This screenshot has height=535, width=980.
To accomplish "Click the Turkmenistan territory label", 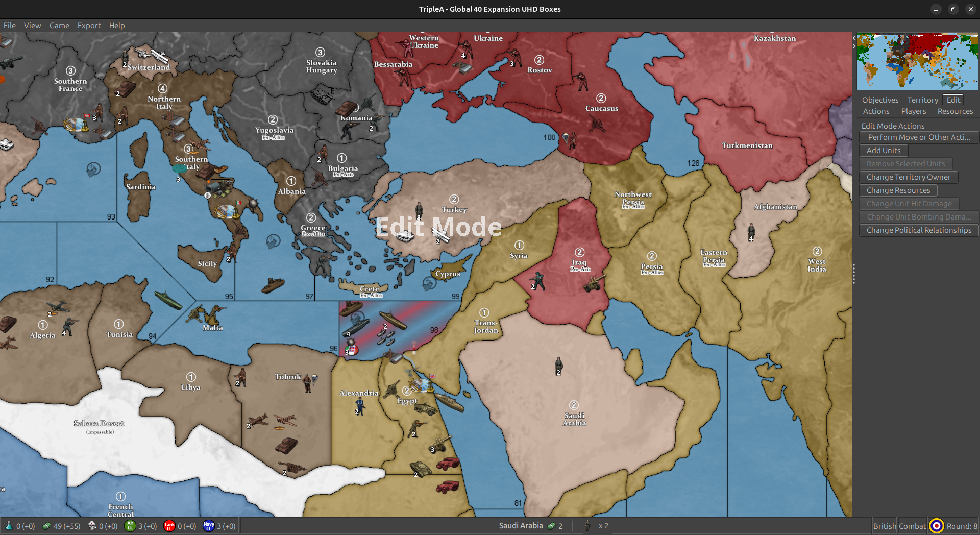I will click(747, 145).
